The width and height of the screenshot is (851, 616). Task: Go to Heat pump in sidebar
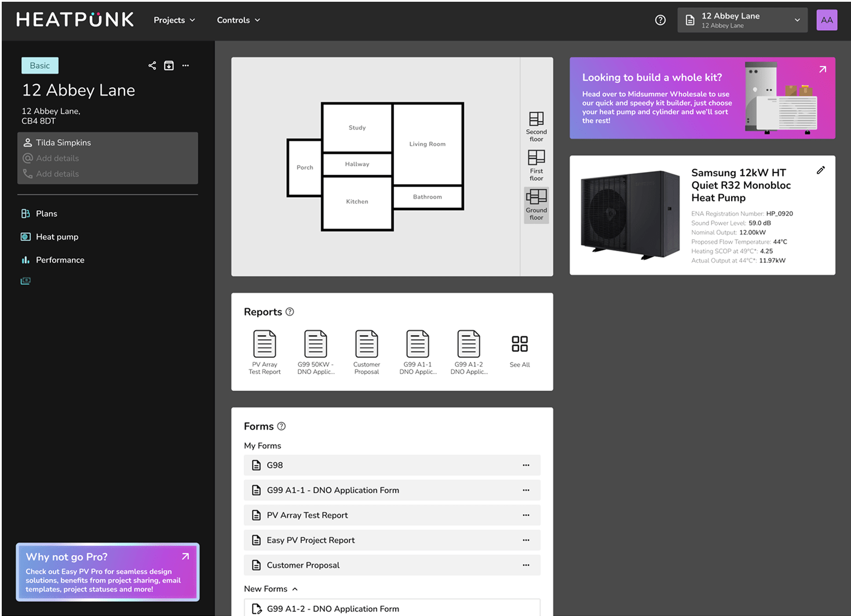point(49,237)
